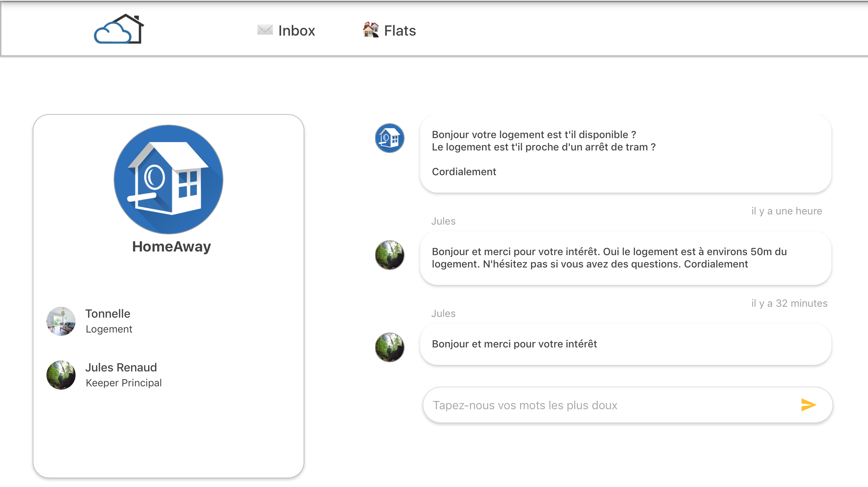Click the houses emoji beside Flats

tap(371, 30)
